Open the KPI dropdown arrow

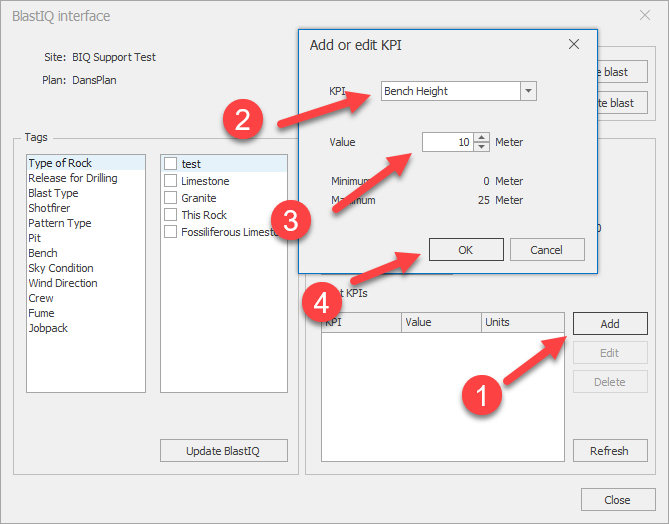click(x=528, y=91)
